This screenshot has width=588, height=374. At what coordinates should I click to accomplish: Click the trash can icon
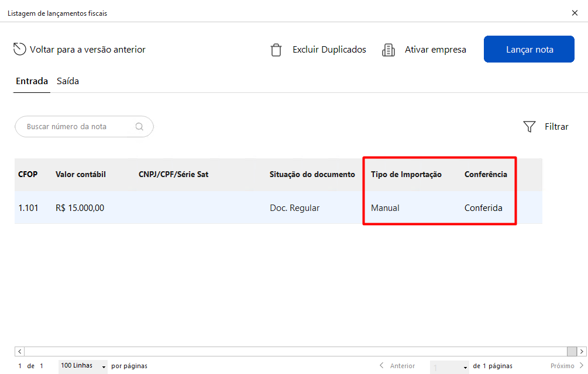pos(276,50)
